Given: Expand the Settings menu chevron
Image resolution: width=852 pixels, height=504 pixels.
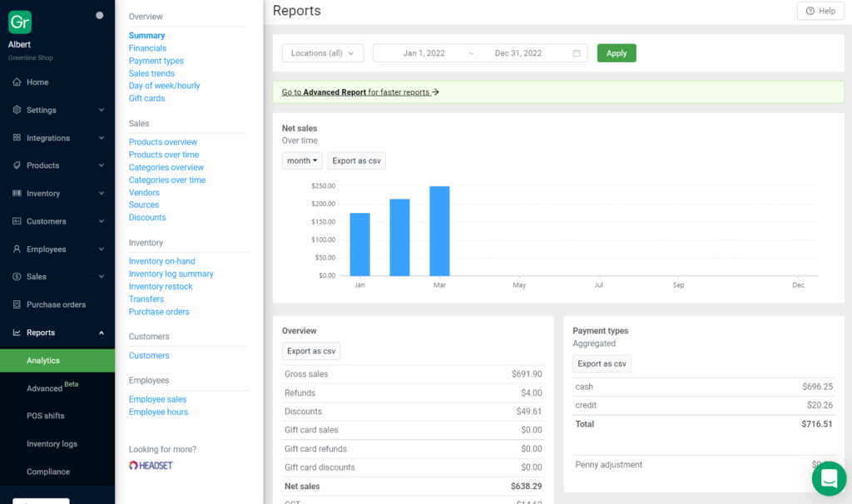Looking at the screenshot, I should (x=102, y=110).
